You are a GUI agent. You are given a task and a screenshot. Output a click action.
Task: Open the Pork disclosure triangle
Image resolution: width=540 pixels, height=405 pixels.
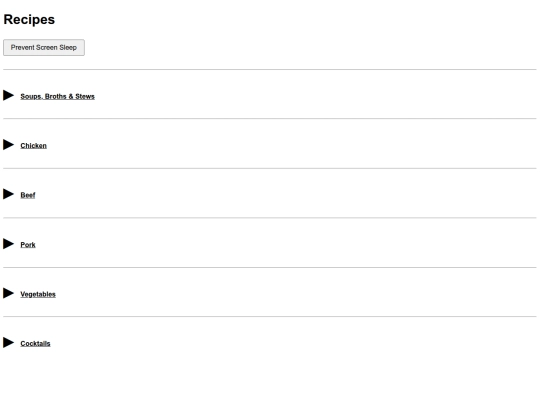9,244
